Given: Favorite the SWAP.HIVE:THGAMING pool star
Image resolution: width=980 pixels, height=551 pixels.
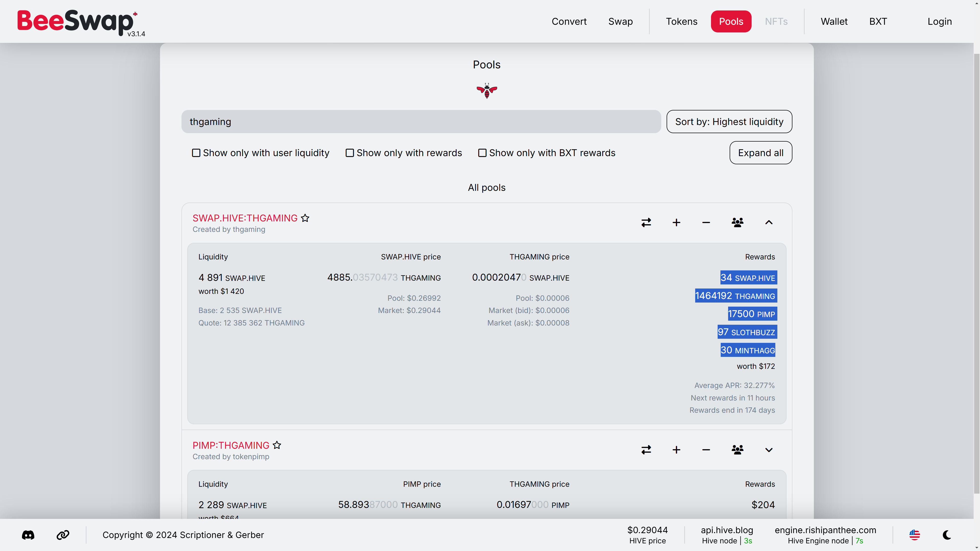Looking at the screenshot, I should [x=305, y=218].
